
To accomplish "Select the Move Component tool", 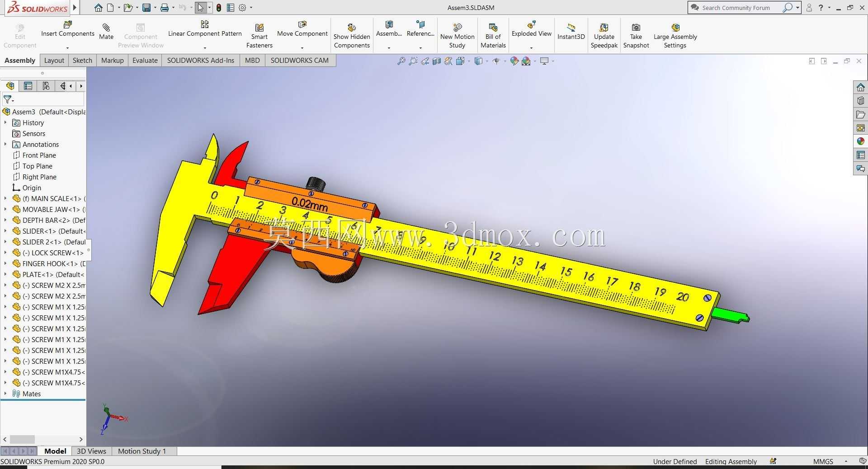I will tap(302, 29).
